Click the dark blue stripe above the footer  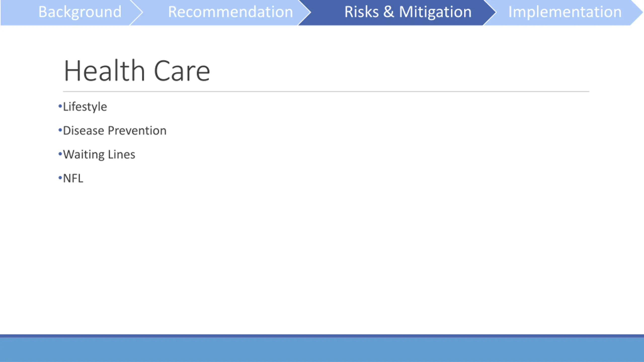322,336
